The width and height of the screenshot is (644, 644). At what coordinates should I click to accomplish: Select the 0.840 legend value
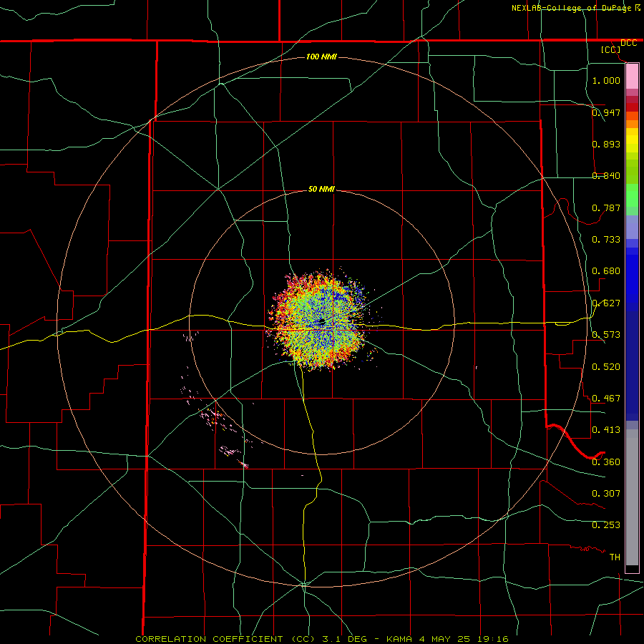tap(606, 176)
